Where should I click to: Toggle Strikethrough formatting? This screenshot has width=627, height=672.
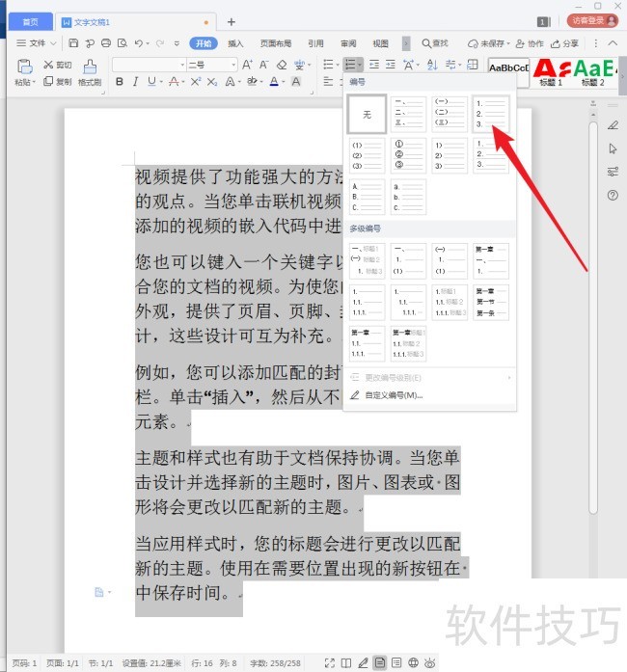pyautogui.click(x=174, y=81)
